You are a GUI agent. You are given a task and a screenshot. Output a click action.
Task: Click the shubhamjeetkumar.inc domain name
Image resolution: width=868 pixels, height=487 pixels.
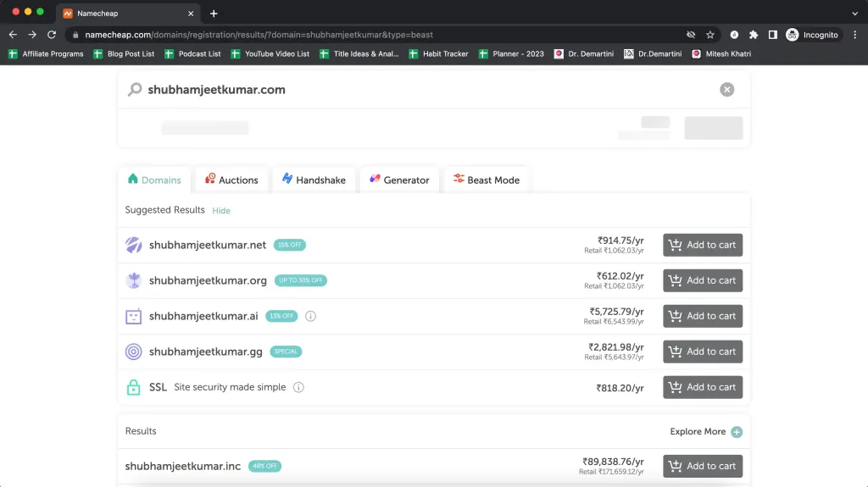pos(183,466)
